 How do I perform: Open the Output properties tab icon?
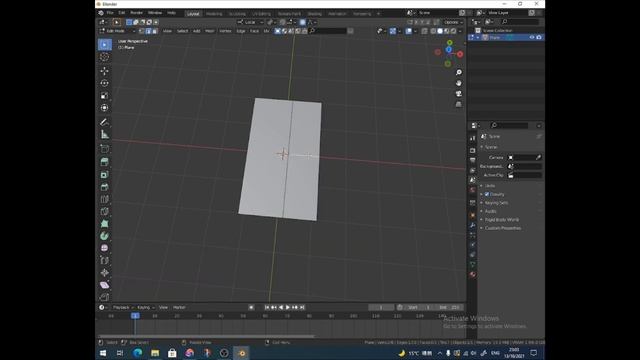pyautogui.click(x=473, y=160)
